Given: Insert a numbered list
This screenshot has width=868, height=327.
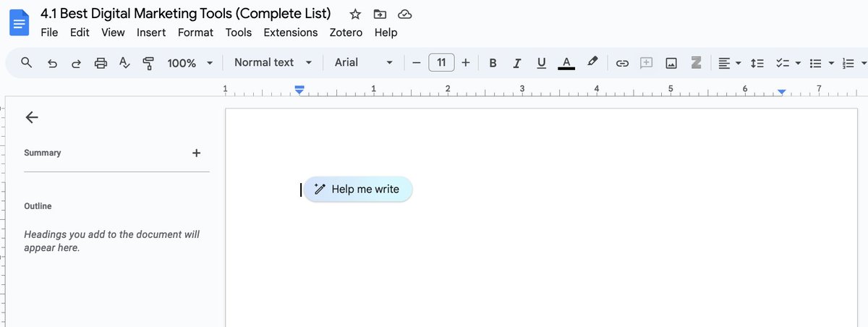Looking at the screenshot, I should (x=850, y=63).
